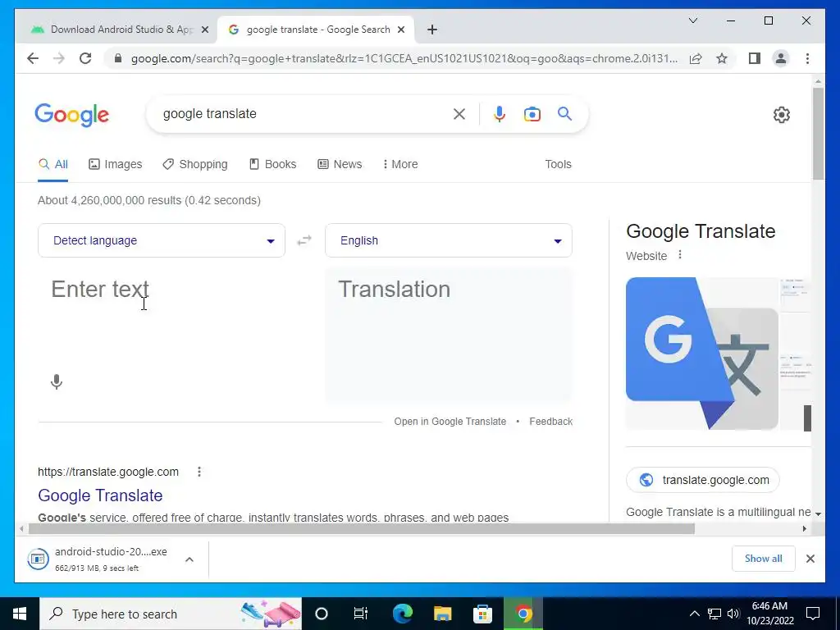The width and height of the screenshot is (840, 630).
Task: Toggle Chrome side panel
Action: pos(755,58)
